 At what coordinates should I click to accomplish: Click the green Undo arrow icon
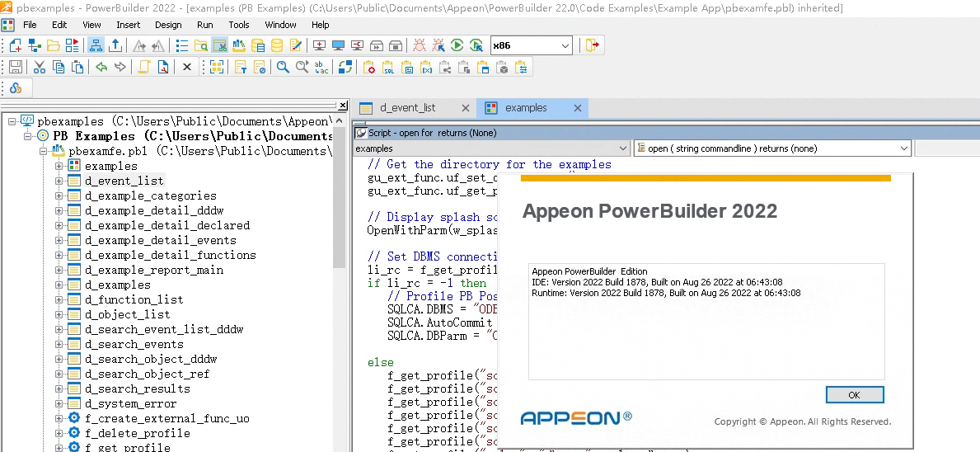pos(101,67)
